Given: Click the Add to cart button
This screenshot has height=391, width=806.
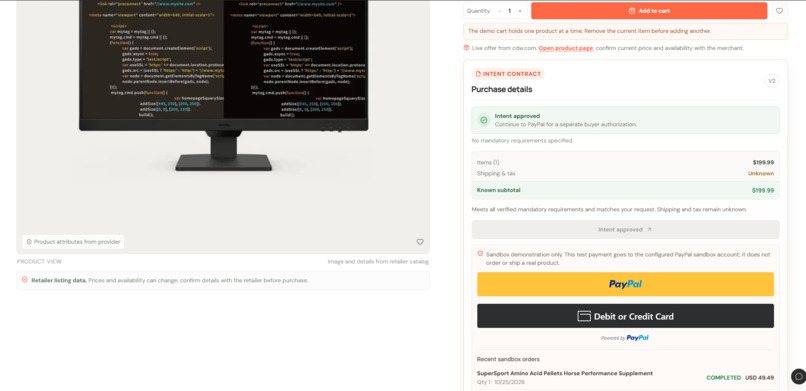Looking at the screenshot, I should tap(649, 11).
